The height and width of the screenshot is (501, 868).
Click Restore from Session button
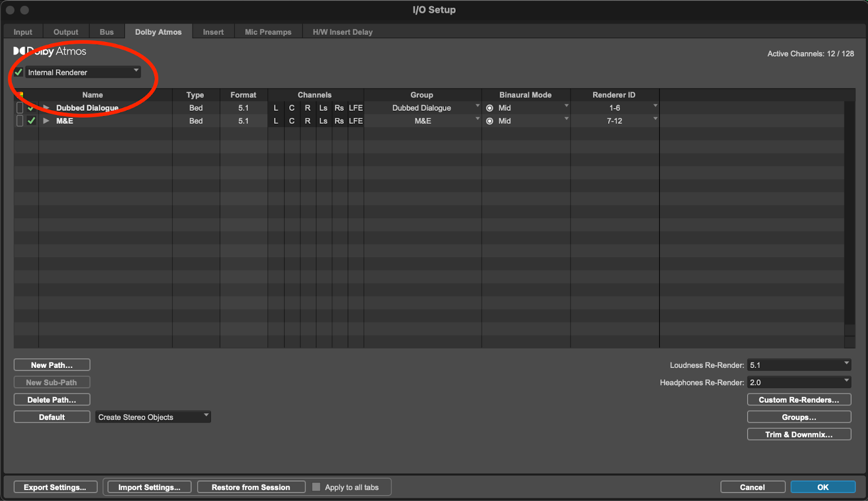(x=251, y=487)
